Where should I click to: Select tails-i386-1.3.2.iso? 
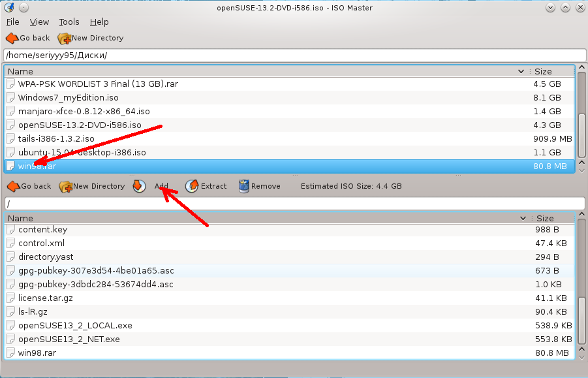(289, 139)
